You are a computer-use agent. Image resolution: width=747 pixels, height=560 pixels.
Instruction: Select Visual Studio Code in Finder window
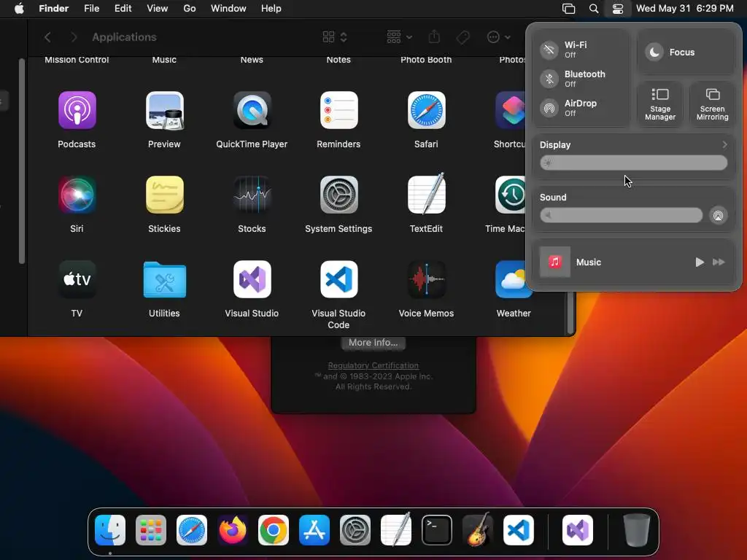pos(338,279)
